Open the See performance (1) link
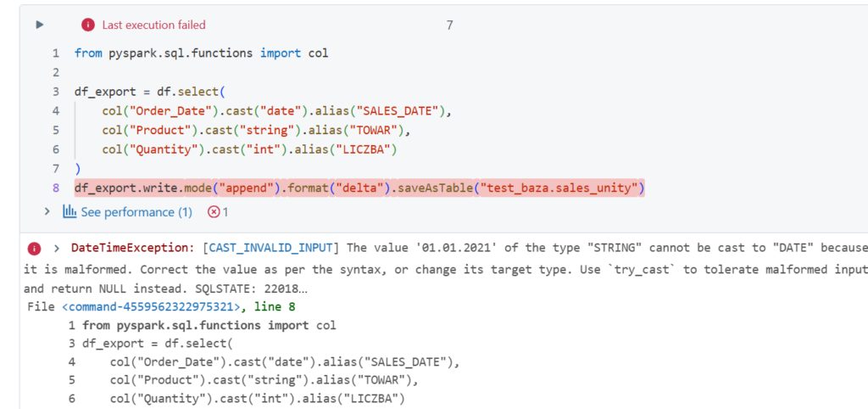This screenshot has width=868, height=409. tap(136, 212)
